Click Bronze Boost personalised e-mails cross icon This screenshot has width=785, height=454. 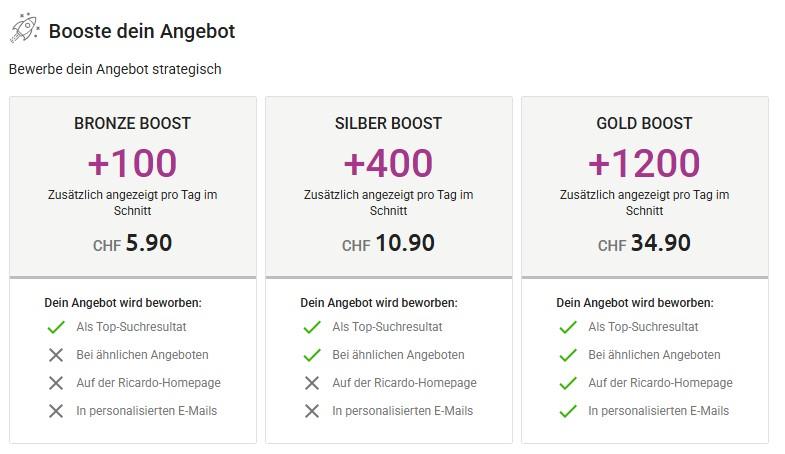click(x=55, y=411)
